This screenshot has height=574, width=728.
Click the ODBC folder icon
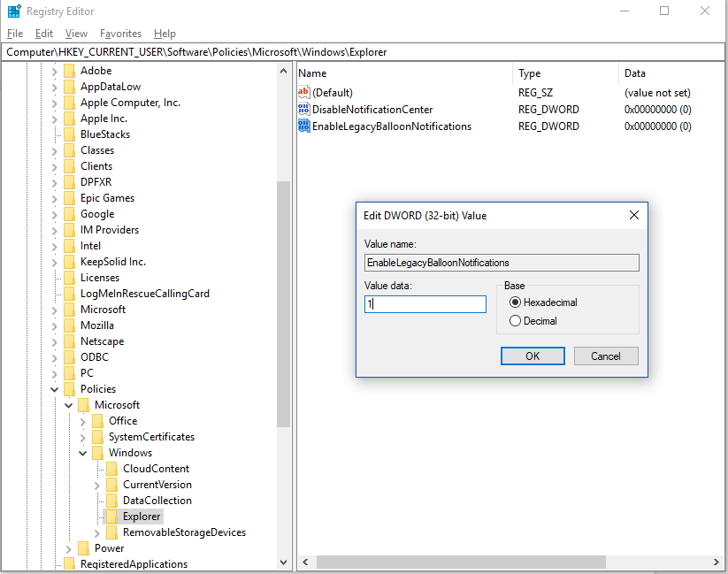69,357
